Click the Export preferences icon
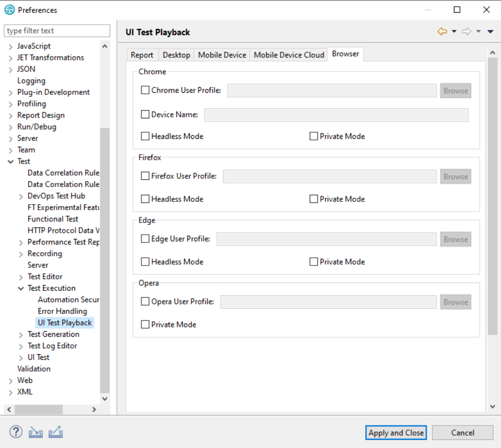 coord(55,432)
